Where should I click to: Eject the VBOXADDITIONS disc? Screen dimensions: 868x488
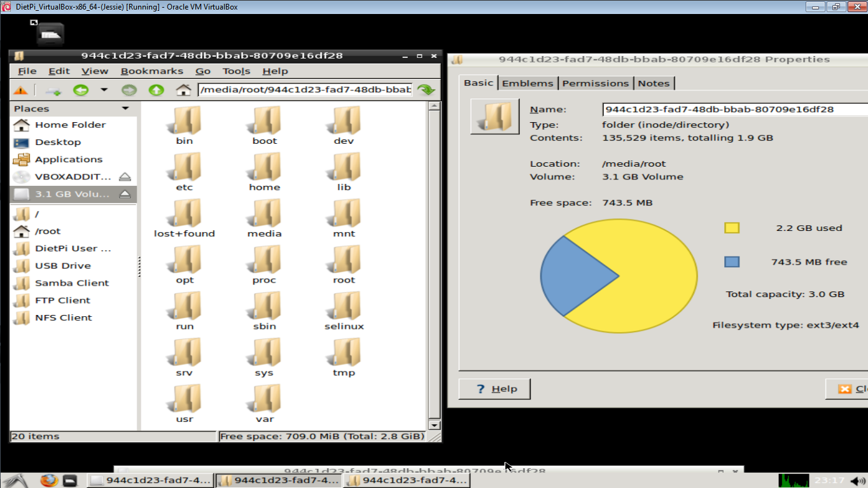pyautogui.click(x=125, y=176)
